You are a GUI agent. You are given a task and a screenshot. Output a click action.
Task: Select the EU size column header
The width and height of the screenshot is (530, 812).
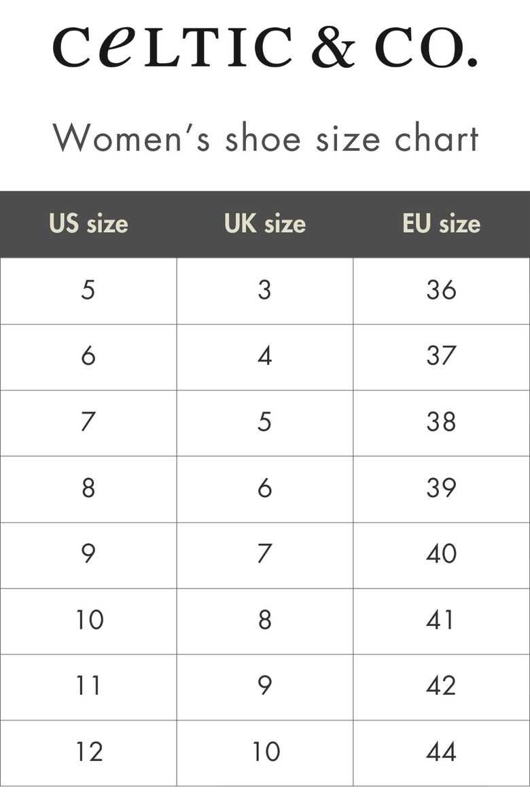point(441,224)
